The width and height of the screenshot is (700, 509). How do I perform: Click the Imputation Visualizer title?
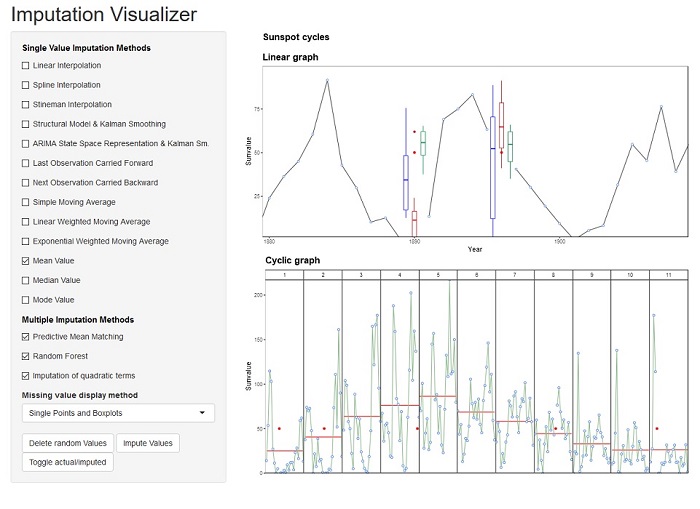coord(104,15)
